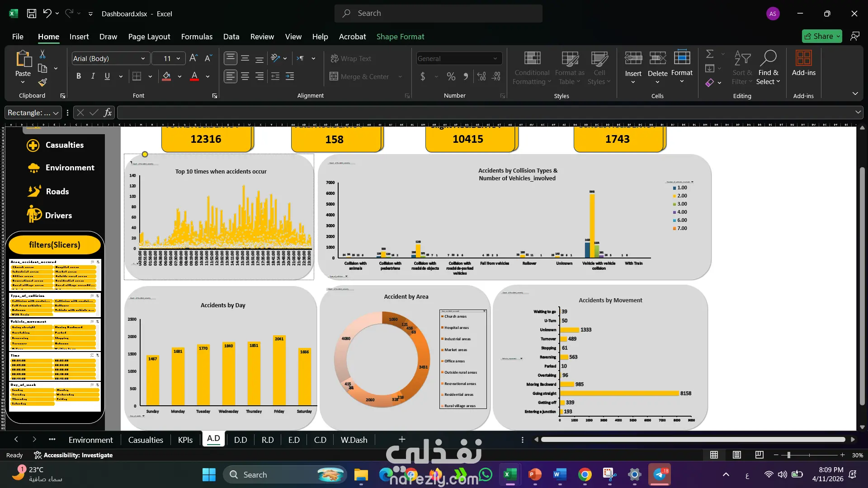Click the Format Painter icon

[x=42, y=82]
